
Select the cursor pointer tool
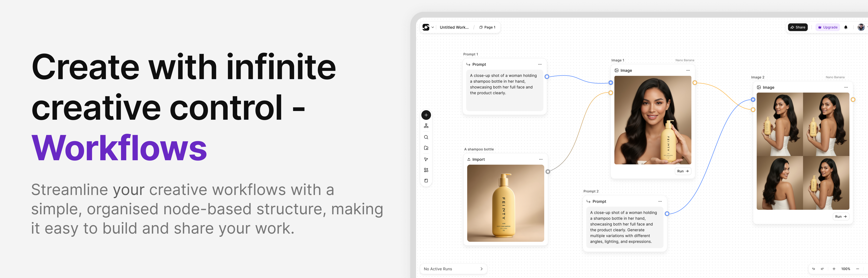pyautogui.click(x=426, y=159)
